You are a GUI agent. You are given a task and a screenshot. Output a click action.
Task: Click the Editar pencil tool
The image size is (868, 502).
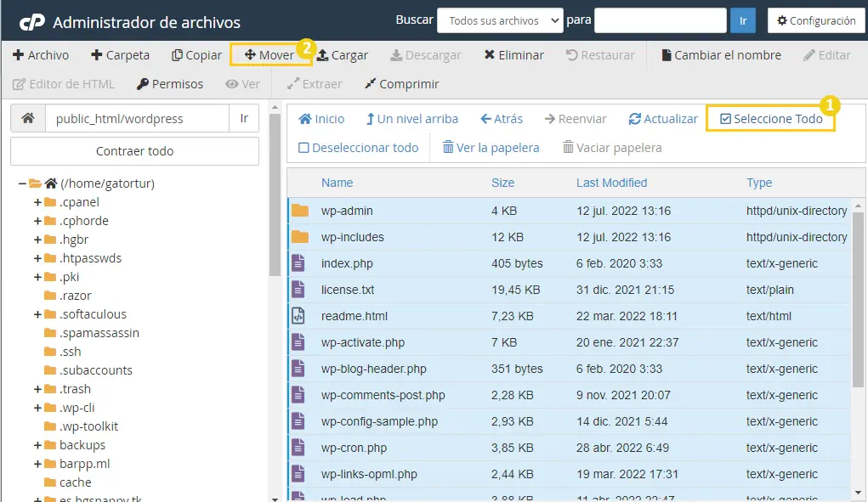click(827, 55)
